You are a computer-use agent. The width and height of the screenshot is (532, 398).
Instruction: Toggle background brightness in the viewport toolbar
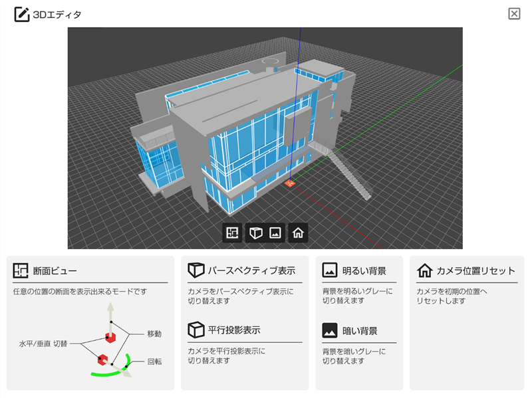tap(275, 233)
